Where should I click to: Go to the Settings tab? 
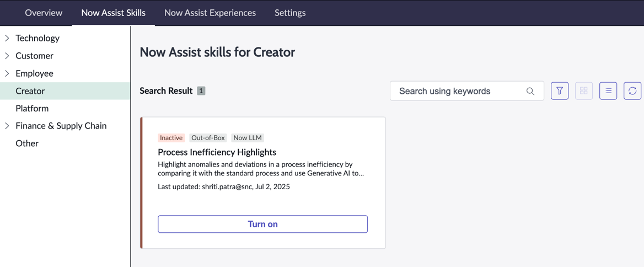point(290,13)
